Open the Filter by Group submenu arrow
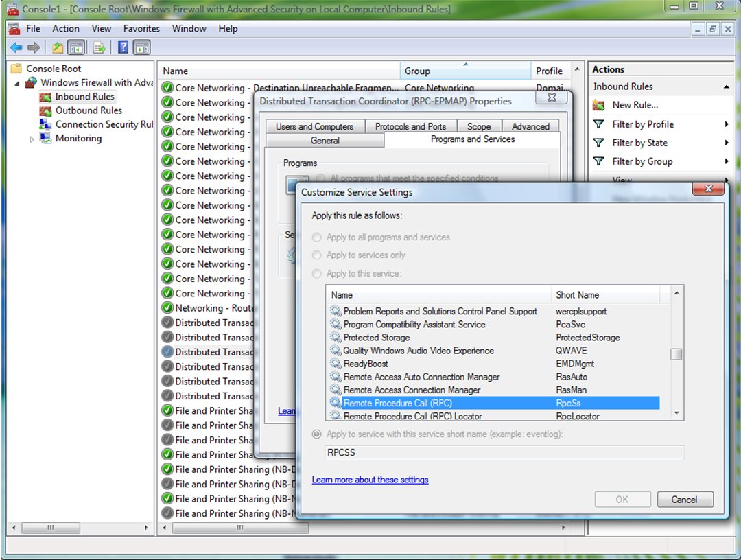Viewport: 741px width, 560px height. [727, 161]
